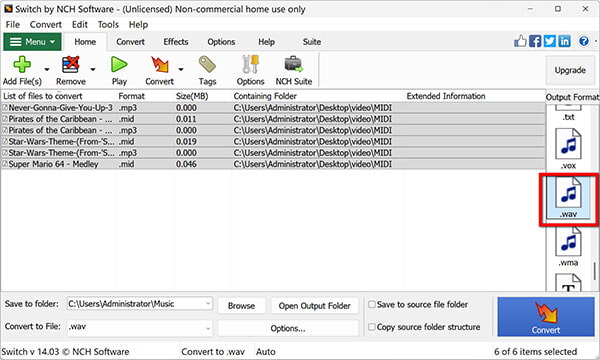This screenshot has width=600, height=360.
Task: Click the Remove toolbar icon
Action: [71, 65]
